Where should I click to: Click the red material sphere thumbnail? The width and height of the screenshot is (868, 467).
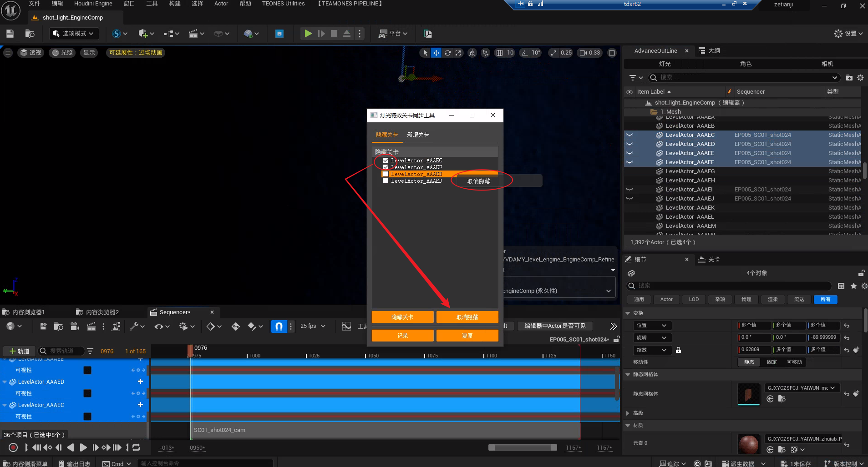tap(748, 444)
